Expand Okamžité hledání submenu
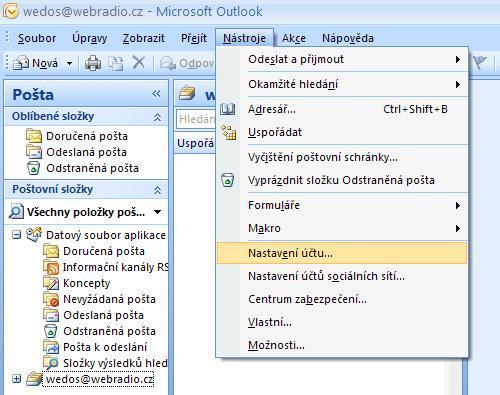This screenshot has width=500, height=395. pos(342,84)
